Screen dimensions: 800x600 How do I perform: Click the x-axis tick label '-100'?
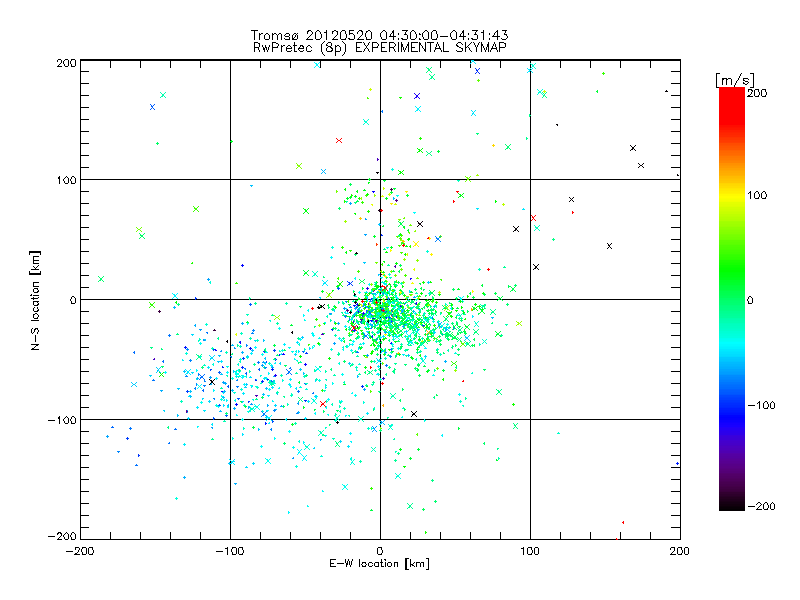click(x=230, y=551)
